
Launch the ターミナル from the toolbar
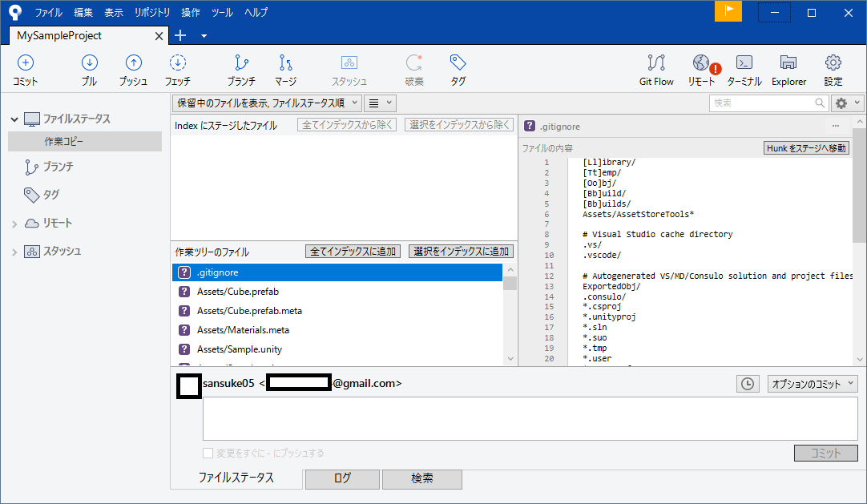pos(746,69)
